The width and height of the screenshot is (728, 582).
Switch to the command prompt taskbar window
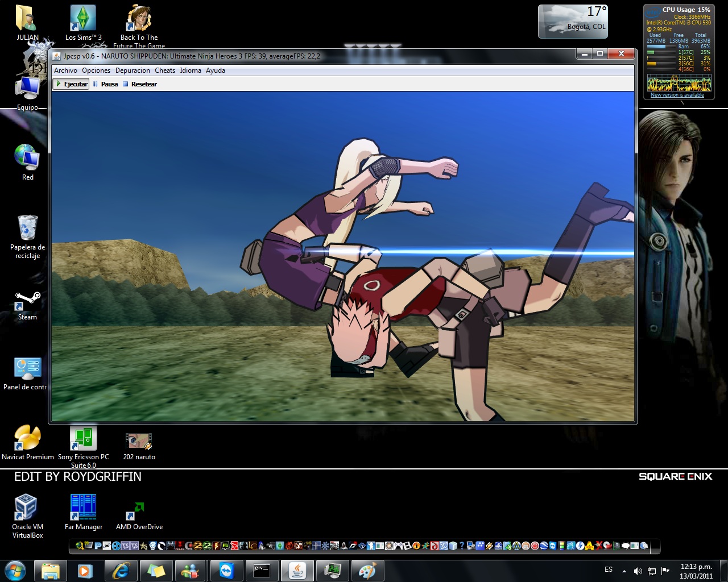click(x=262, y=570)
